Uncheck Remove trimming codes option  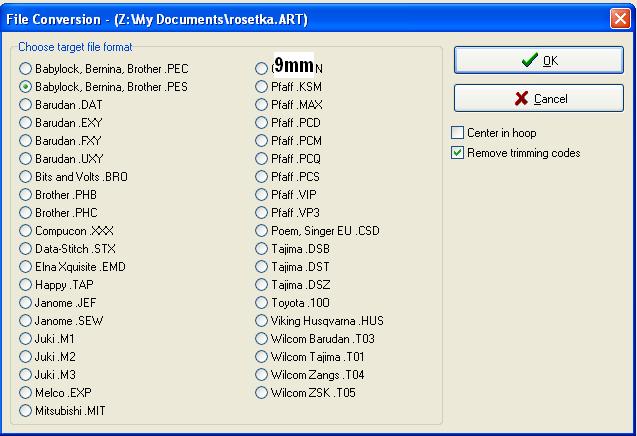tap(458, 153)
